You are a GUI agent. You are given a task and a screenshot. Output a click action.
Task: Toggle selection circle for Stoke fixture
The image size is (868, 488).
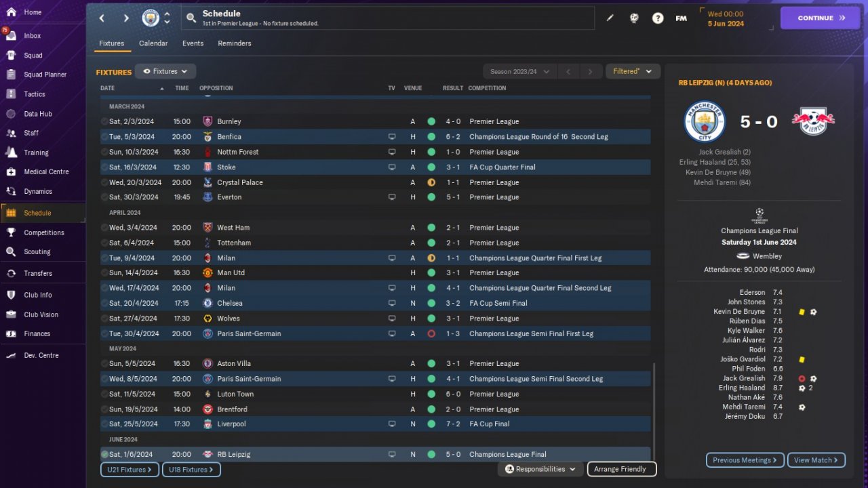pyautogui.click(x=104, y=167)
